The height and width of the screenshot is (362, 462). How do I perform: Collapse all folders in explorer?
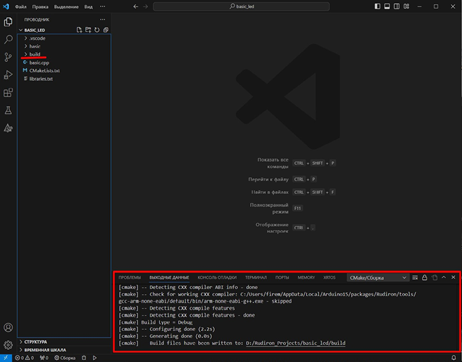click(x=106, y=30)
